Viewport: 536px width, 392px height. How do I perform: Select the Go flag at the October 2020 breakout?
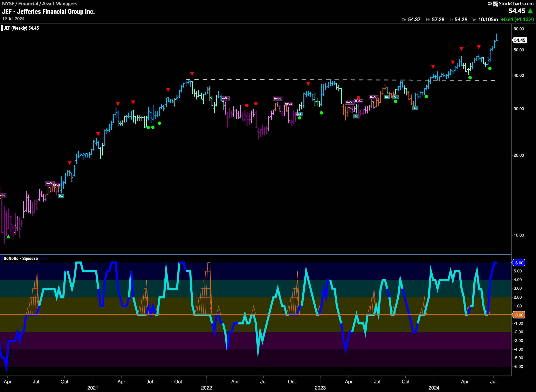(61, 196)
